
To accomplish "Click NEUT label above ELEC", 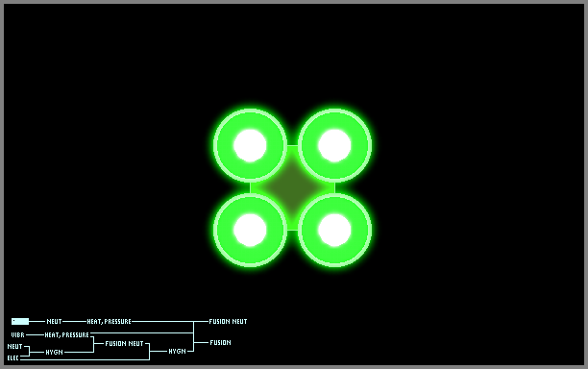I will [x=15, y=347].
